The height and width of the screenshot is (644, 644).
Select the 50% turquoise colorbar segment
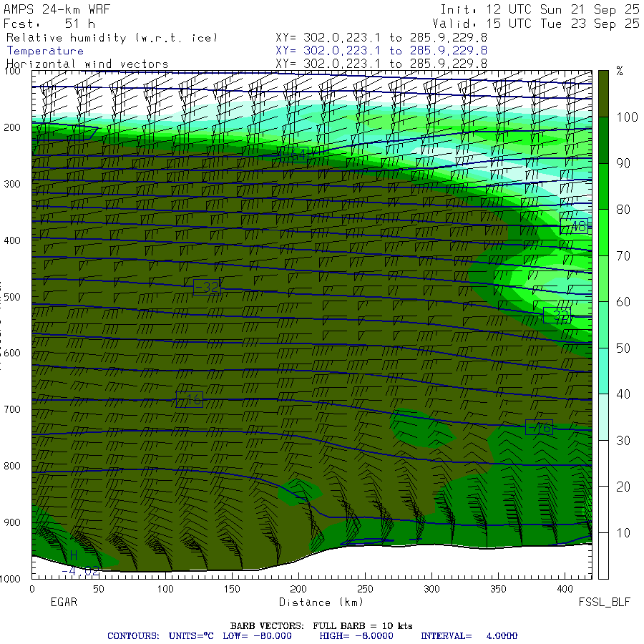pyautogui.click(x=603, y=324)
